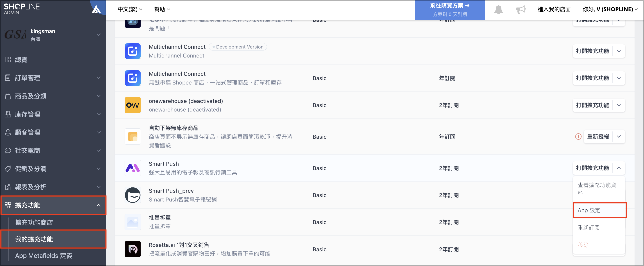Click the Smart Push_prev app icon
644x266 pixels.
pos(132,195)
